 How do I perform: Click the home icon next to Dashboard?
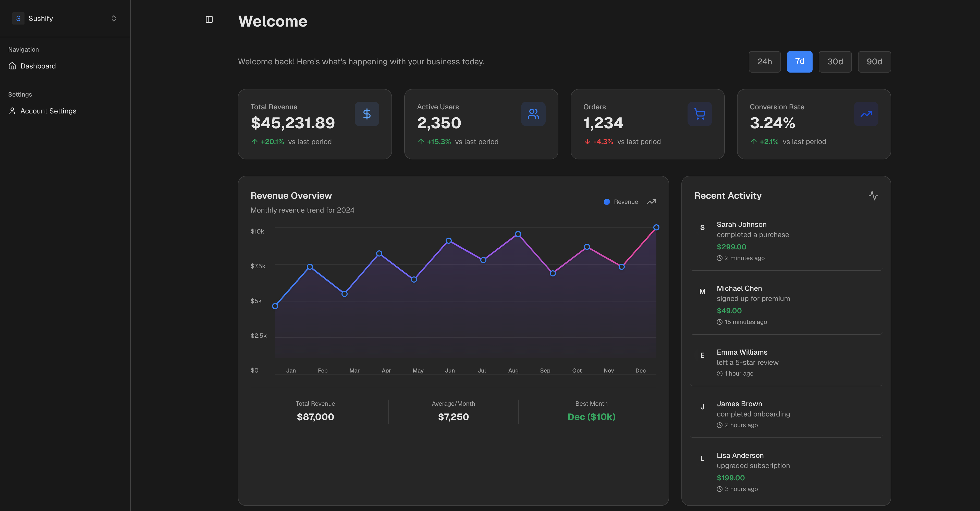12,66
